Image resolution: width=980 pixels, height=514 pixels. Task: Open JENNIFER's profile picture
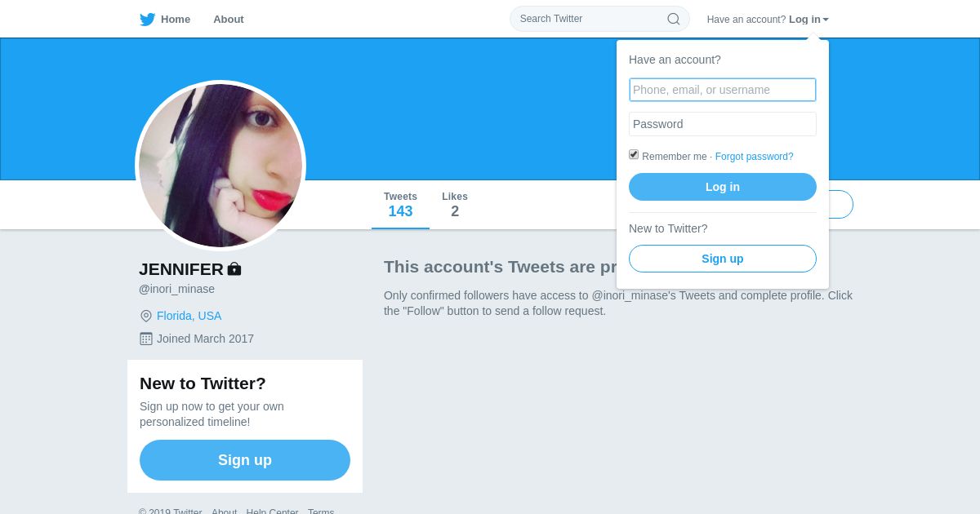coord(220,166)
